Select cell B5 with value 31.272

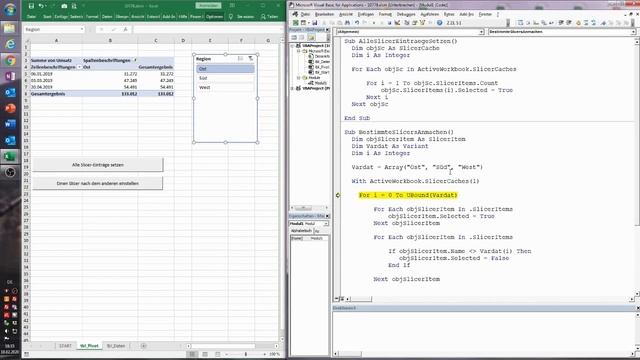[110, 74]
